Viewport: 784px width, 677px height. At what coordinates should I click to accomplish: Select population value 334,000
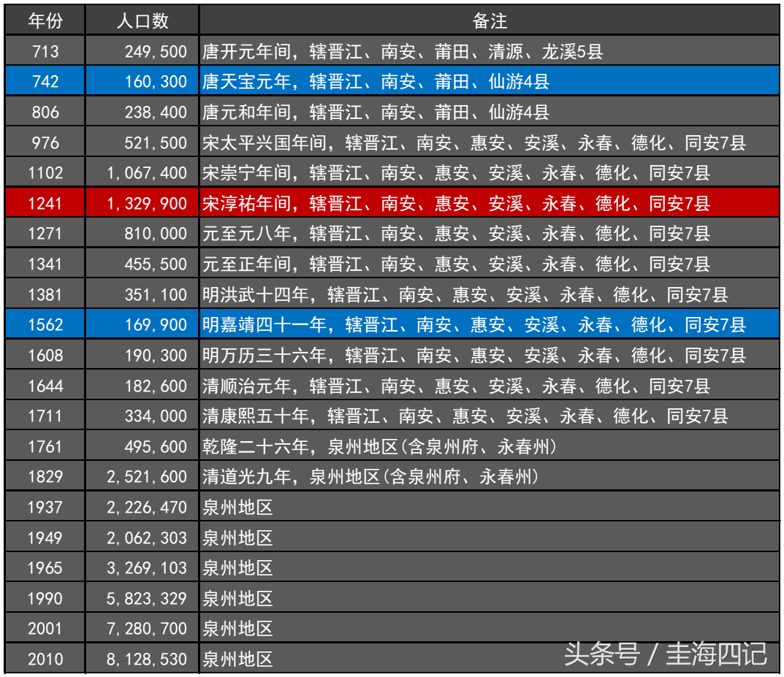[156, 416]
